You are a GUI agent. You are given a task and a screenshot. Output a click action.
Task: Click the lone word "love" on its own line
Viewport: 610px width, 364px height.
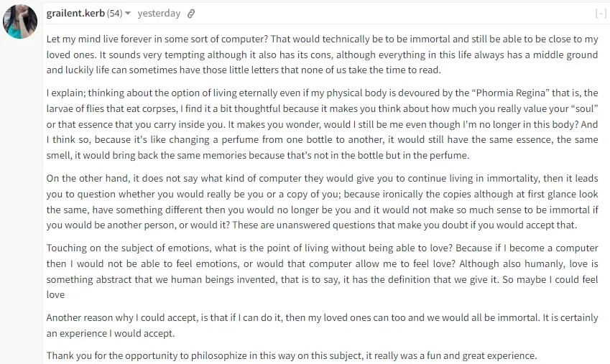coord(55,295)
